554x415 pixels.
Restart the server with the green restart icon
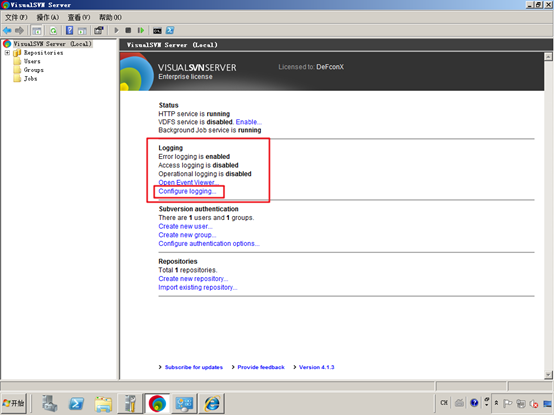pos(141,30)
